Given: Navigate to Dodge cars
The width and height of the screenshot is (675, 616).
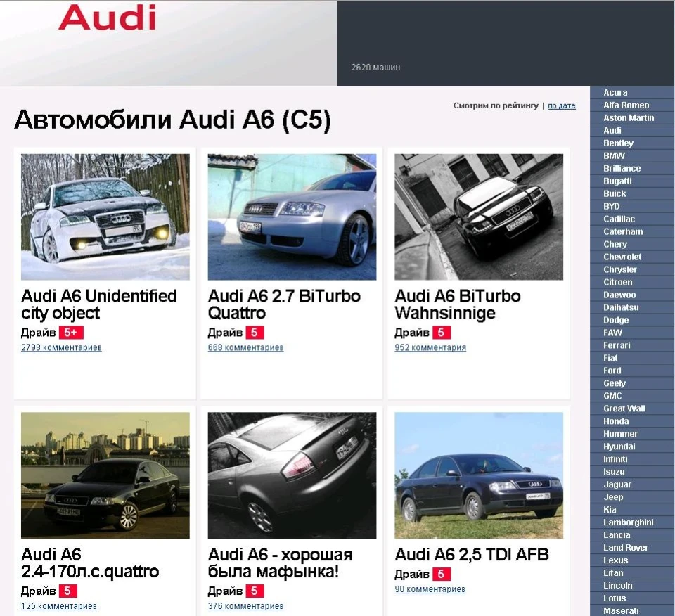Looking at the screenshot, I should click(x=616, y=320).
